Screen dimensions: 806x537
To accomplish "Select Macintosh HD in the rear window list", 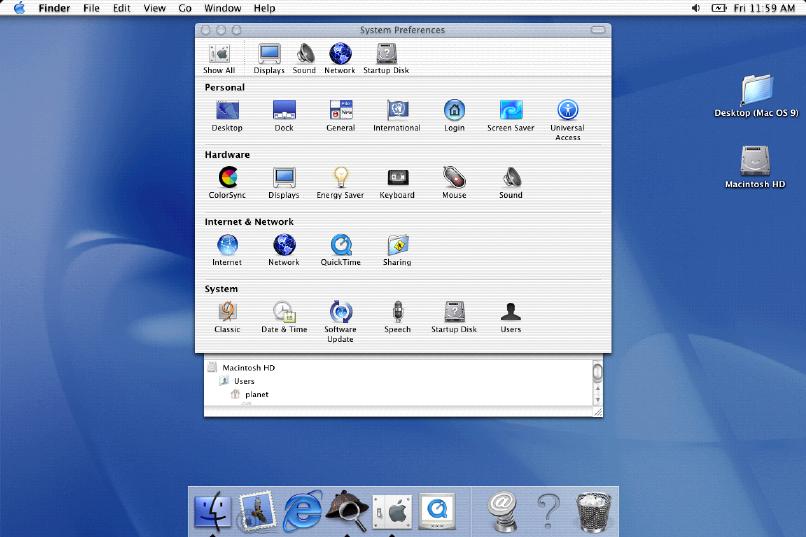I will [249, 367].
